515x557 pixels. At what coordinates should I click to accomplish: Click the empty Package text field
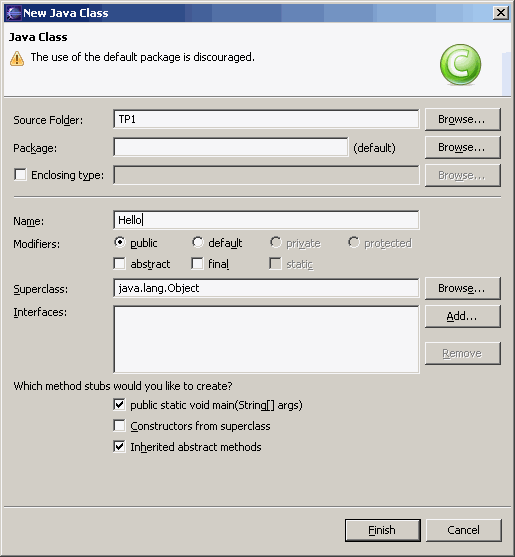(231, 147)
